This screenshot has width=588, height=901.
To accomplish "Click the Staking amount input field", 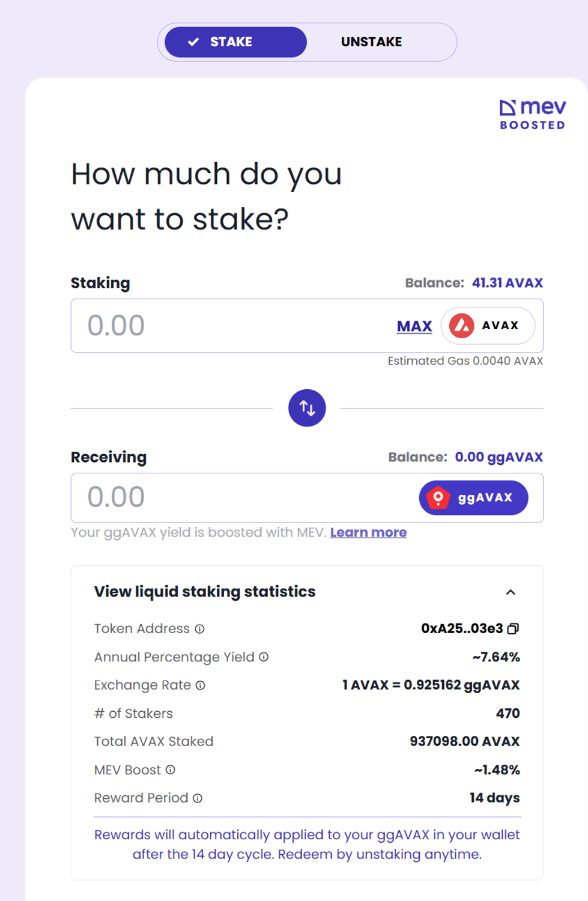I will (228, 326).
